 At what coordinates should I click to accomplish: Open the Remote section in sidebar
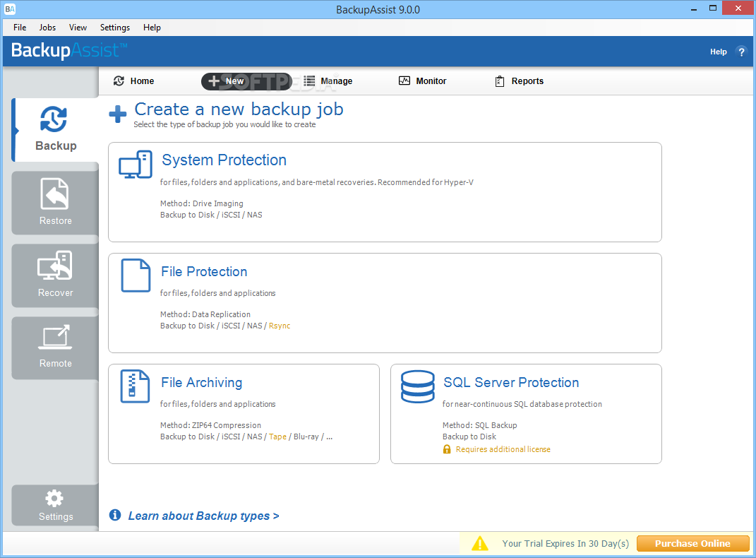56,348
